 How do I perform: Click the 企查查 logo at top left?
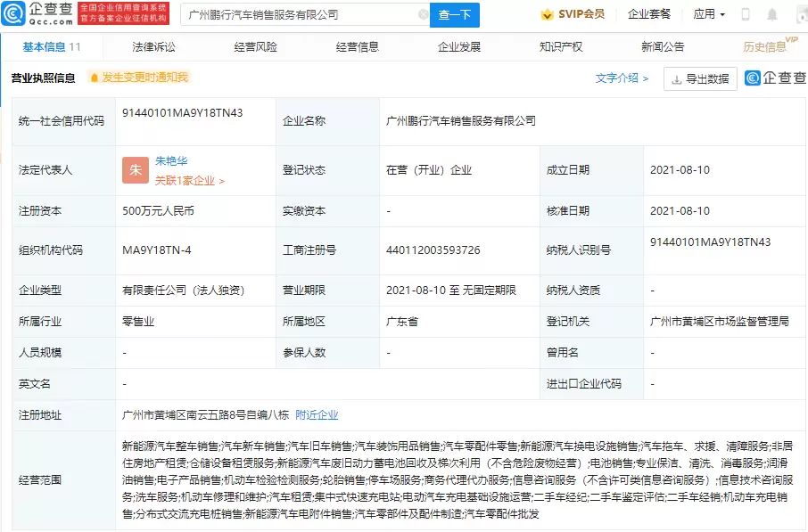[39, 14]
